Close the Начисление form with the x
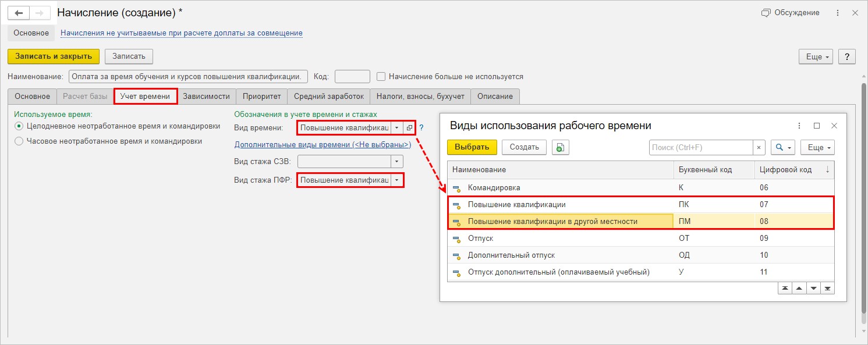868x345 pixels. click(x=855, y=13)
